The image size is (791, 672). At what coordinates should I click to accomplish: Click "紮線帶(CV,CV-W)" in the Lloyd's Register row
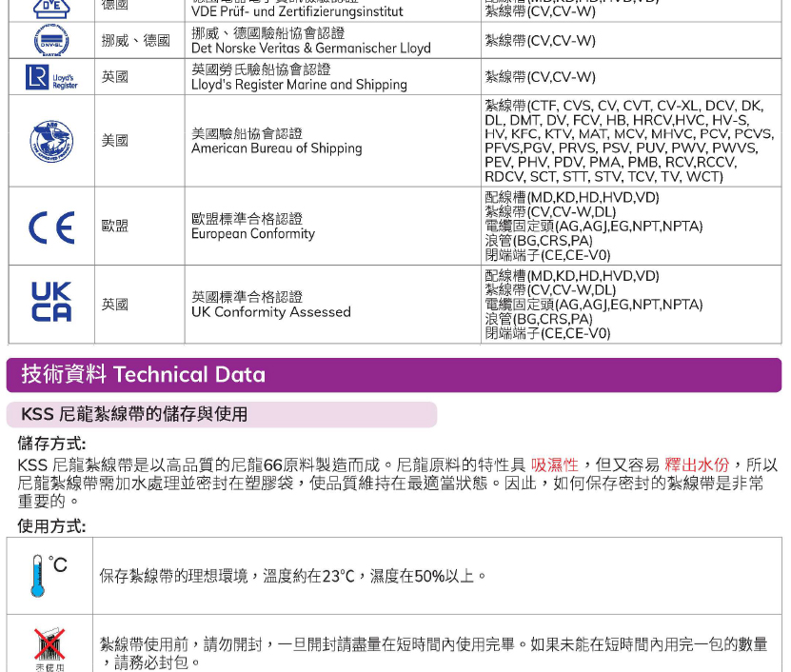tap(541, 77)
